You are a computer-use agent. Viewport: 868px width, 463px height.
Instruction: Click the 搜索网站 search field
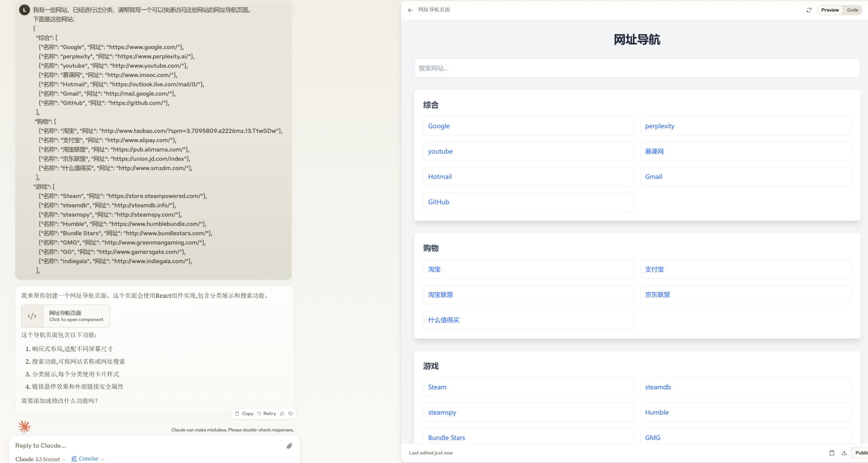(x=637, y=68)
